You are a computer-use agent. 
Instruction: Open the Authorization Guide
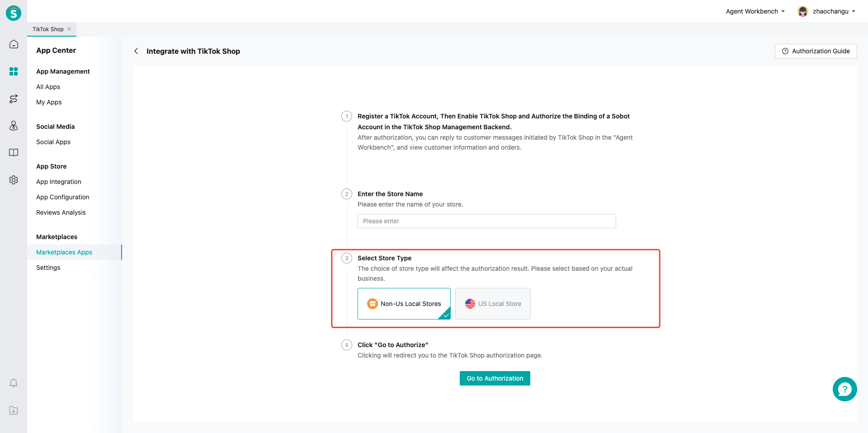[x=816, y=51]
